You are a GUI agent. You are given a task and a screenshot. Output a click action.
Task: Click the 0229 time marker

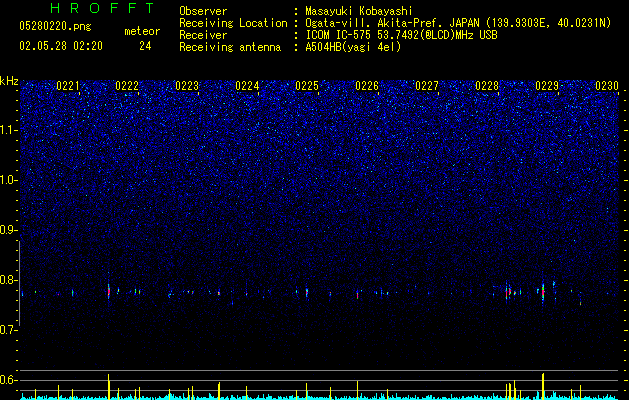[x=547, y=86]
